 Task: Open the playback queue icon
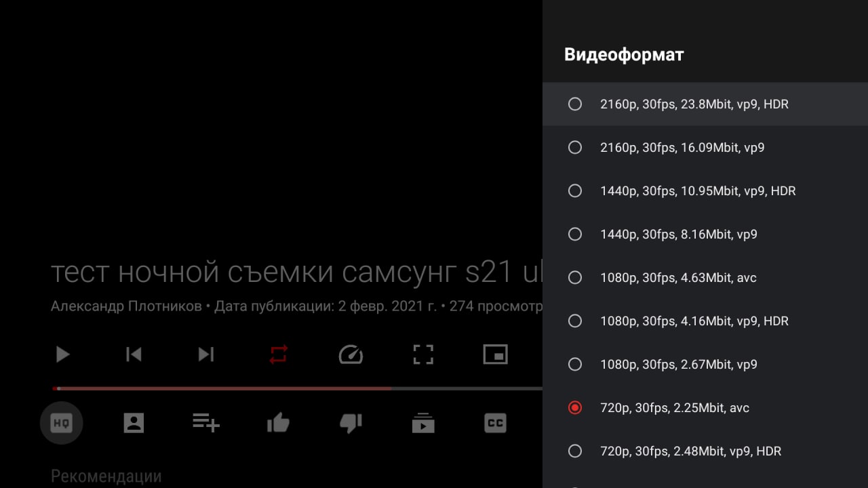click(423, 424)
